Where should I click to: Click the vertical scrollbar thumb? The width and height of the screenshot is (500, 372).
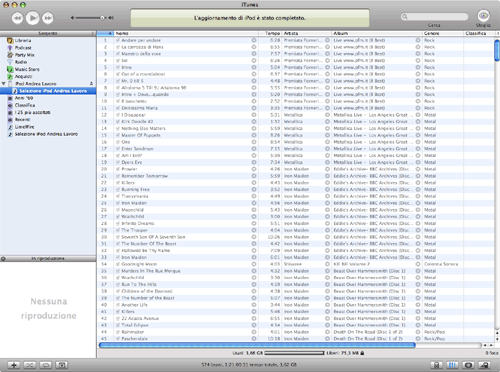(x=497, y=50)
